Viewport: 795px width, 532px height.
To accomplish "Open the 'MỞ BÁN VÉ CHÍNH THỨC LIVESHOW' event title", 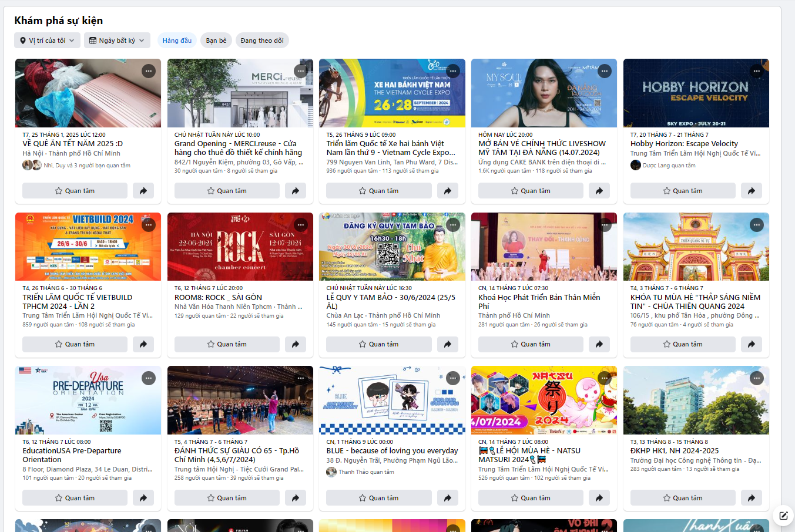I will [x=542, y=148].
